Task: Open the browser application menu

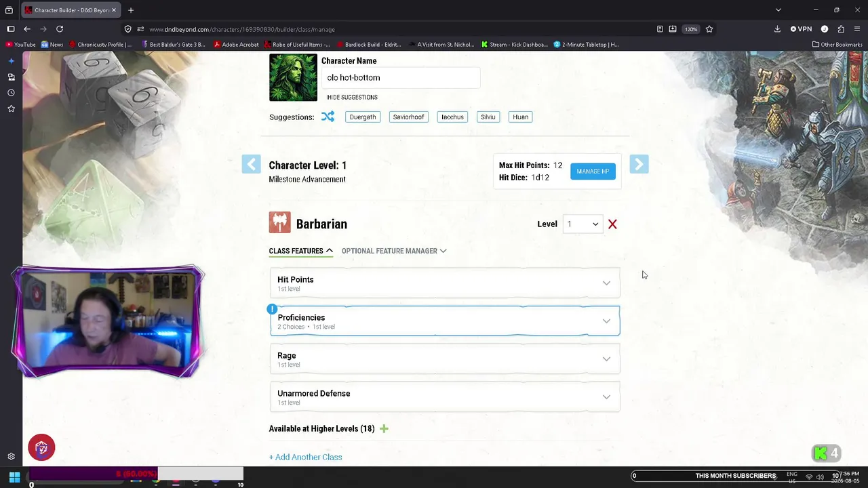Action: pos(858,29)
